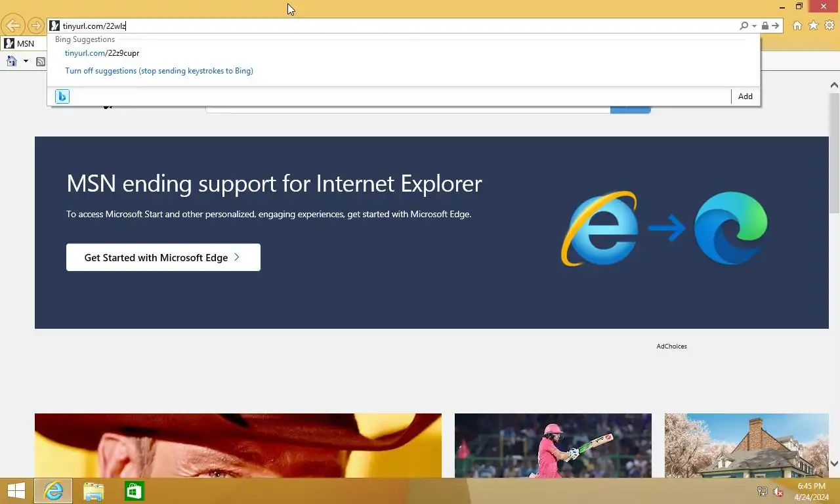This screenshot has height=504, width=840.
Task: Click the network status tray icon
Action: [x=763, y=492]
